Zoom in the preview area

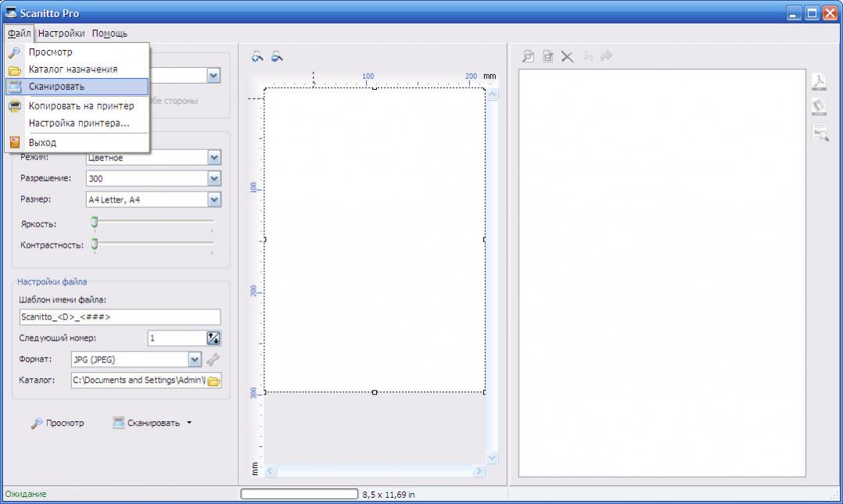257,56
